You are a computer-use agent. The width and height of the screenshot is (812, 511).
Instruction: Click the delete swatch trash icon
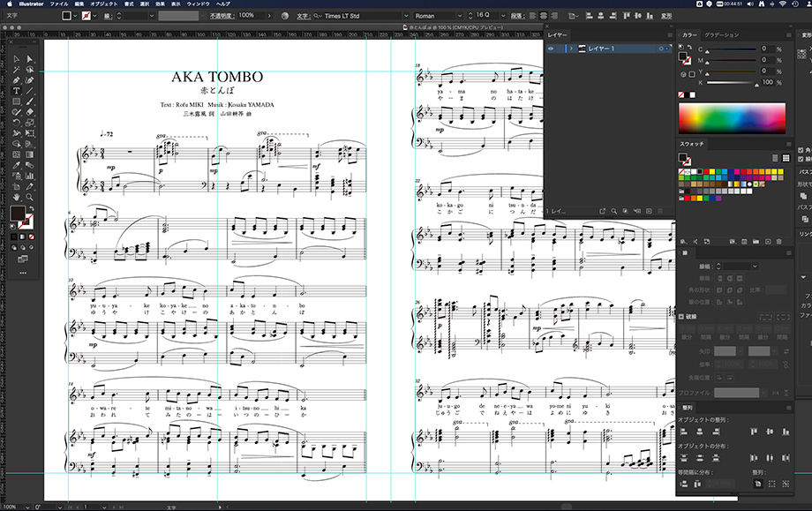point(778,241)
